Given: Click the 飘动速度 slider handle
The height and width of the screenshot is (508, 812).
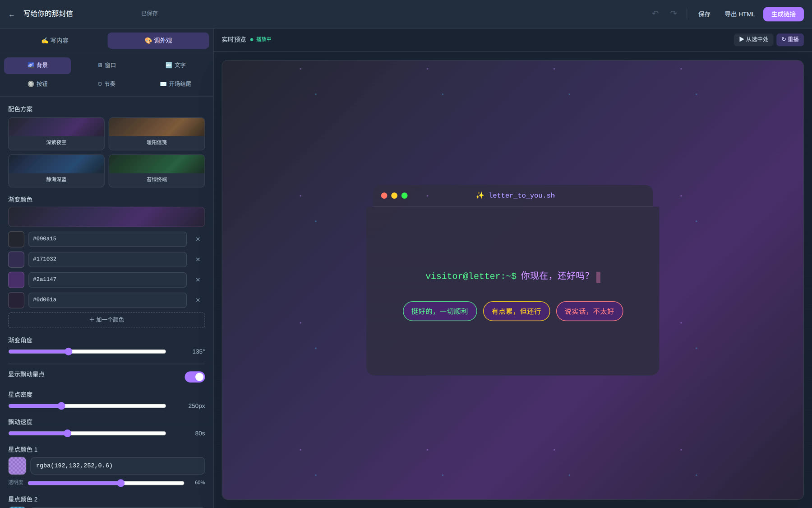Looking at the screenshot, I should click(68, 433).
